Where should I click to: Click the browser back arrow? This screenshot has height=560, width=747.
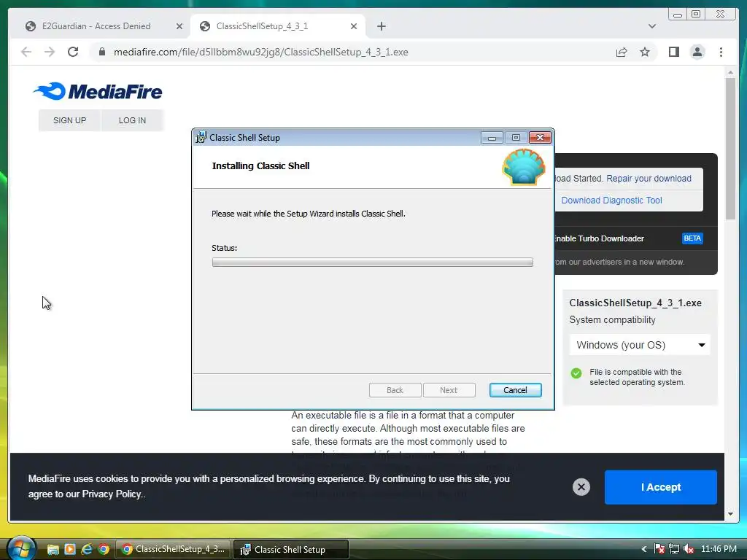coord(26,52)
